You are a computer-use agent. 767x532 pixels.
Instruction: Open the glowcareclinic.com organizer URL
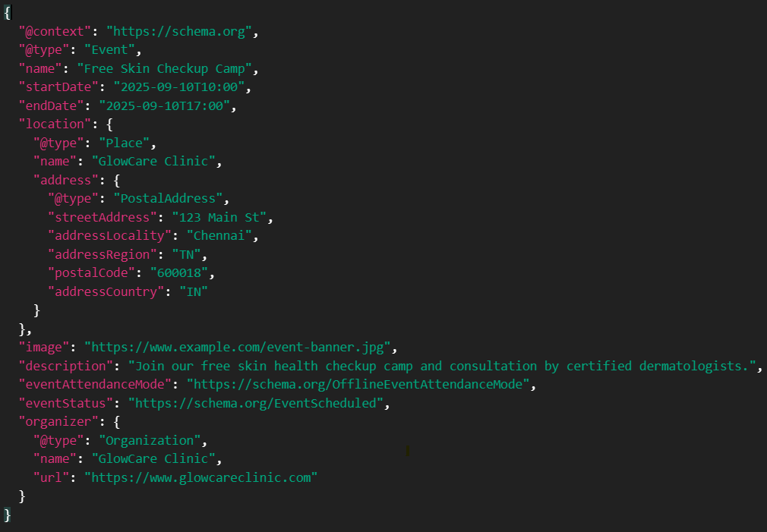[200, 477]
